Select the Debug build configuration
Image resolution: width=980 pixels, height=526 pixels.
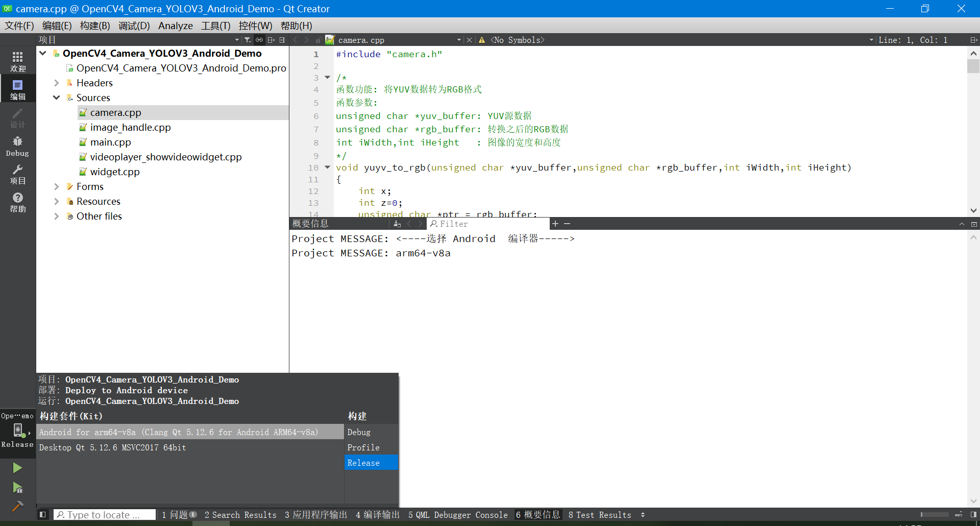pos(359,432)
